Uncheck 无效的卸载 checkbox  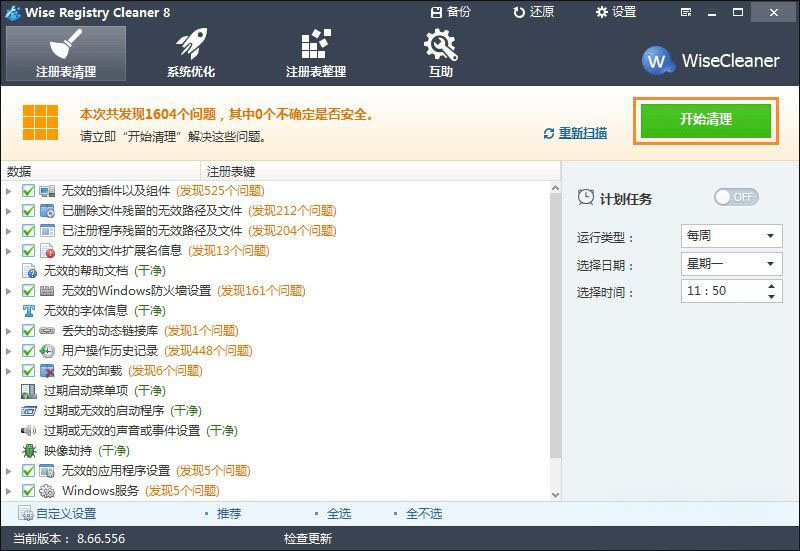pyautogui.click(x=28, y=370)
